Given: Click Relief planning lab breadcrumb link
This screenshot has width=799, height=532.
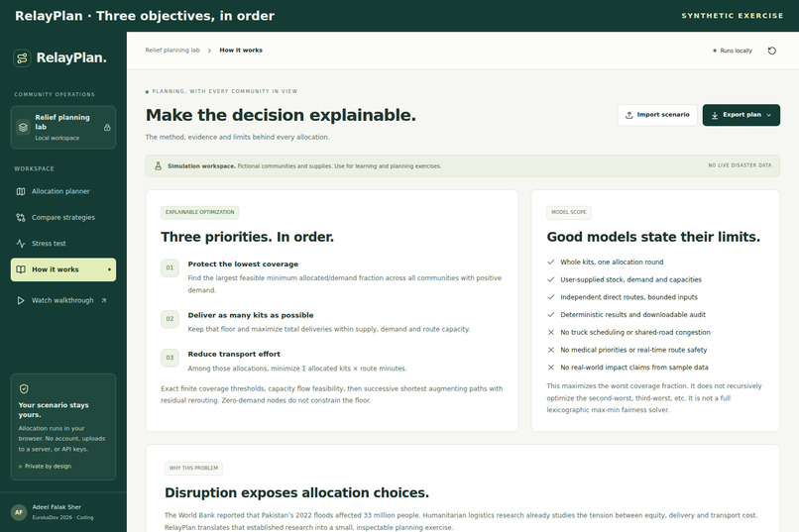Looking at the screenshot, I should (x=172, y=51).
